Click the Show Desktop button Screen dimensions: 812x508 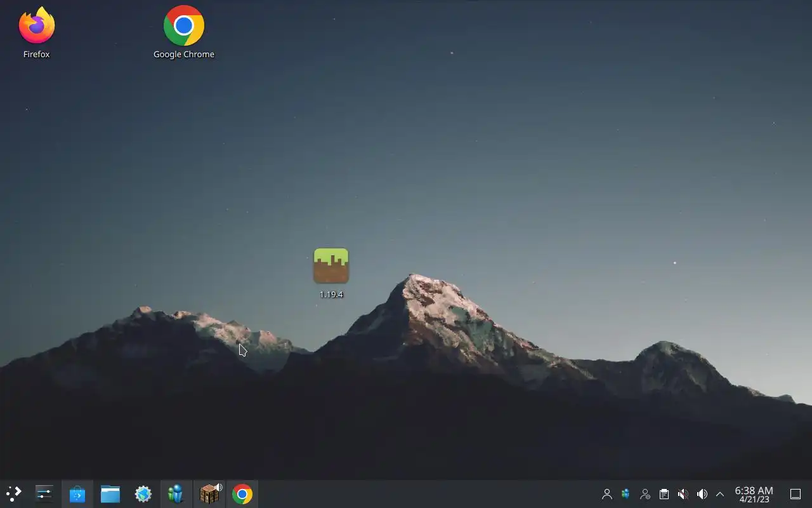(796, 494)
